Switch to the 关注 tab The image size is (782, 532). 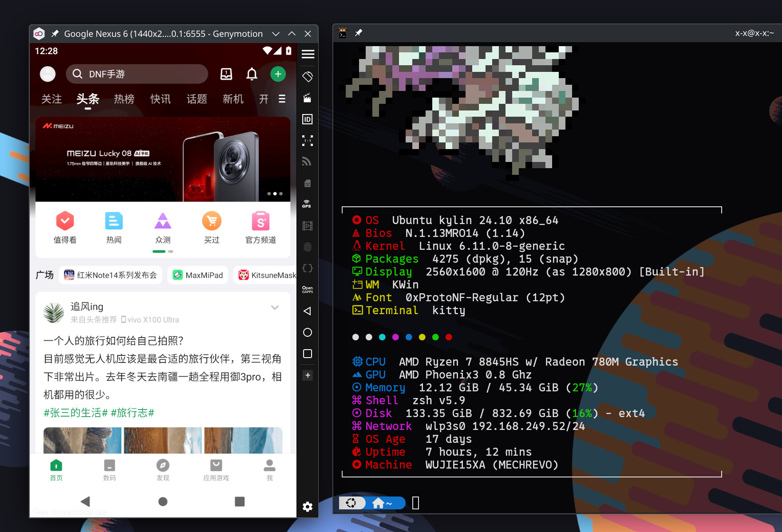[51, 99]
